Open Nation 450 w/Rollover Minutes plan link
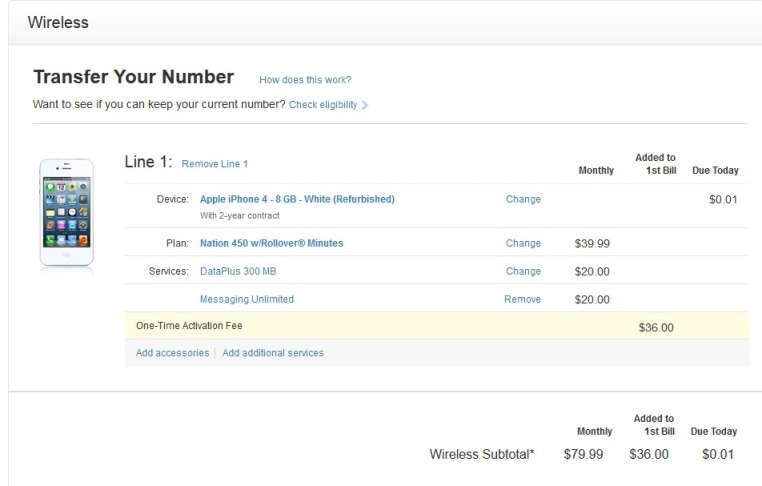Image resolution: width=762 pixels, height=486 pixels. [271, 243]
